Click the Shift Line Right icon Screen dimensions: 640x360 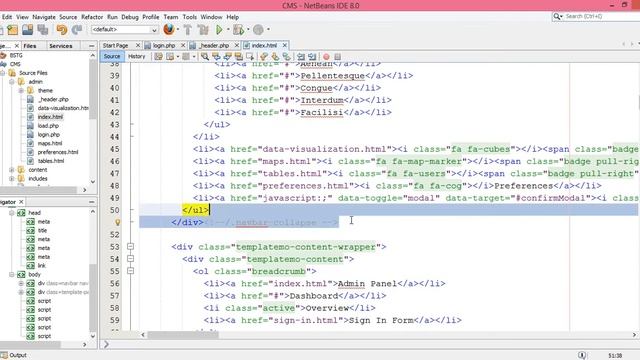[312, 56]
